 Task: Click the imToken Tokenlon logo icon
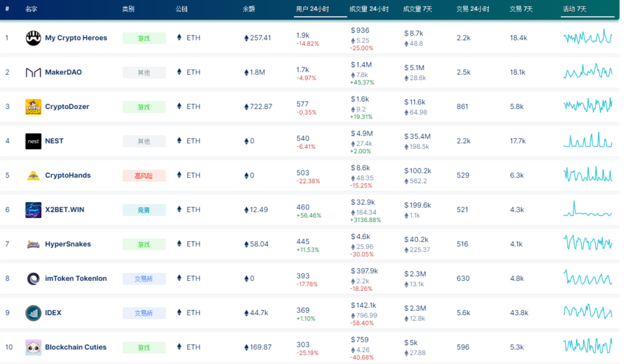[x=33, y=278]
